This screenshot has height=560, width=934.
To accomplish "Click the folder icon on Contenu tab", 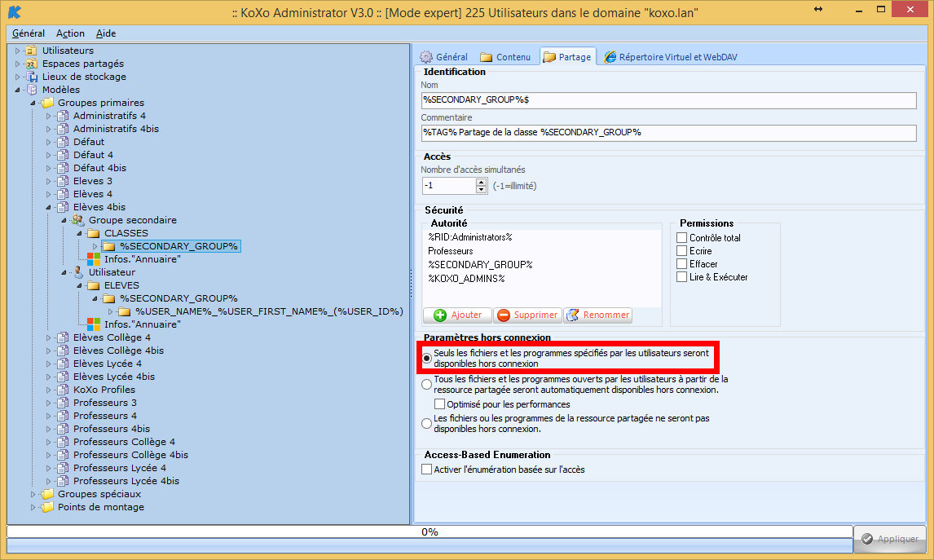I will click(x=486, y=57).
